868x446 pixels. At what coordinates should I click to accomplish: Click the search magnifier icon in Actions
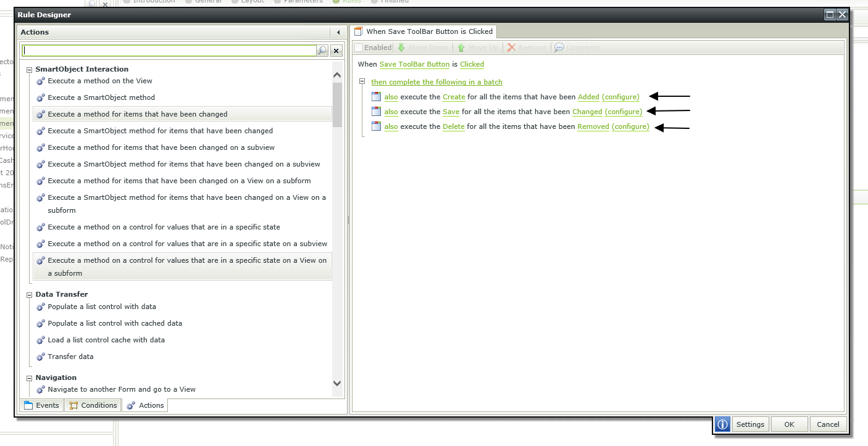[x=322, y=51]
